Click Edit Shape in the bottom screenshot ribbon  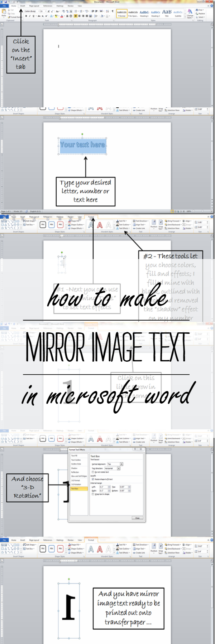(29, 545)
